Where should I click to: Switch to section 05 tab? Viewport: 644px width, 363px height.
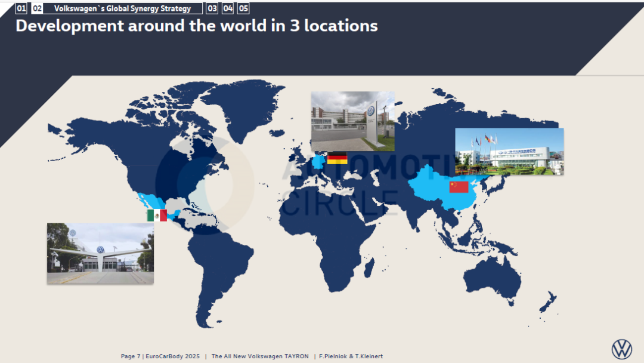tap(243, 8)
